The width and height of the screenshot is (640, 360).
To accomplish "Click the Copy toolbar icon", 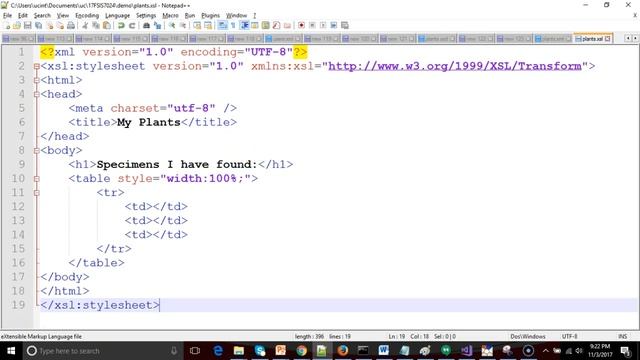I will tap(96, 25).
